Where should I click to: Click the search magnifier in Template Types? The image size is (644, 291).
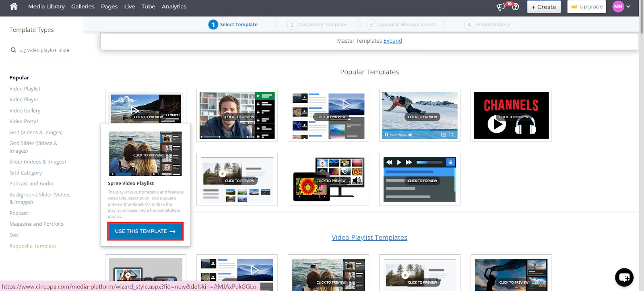tap(13, 50)
